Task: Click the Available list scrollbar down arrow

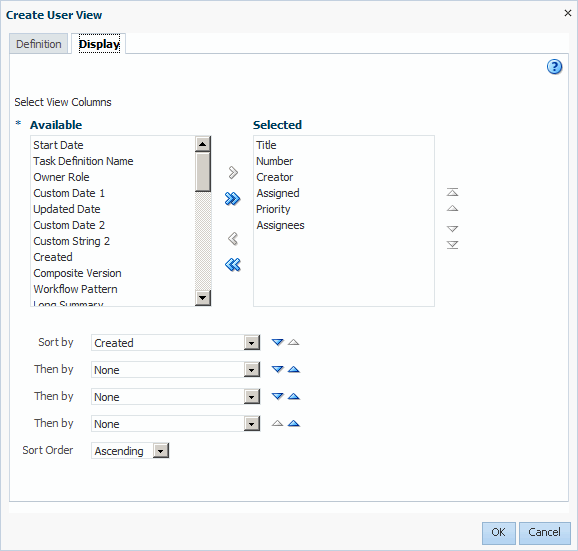Action: pos(202,298)
